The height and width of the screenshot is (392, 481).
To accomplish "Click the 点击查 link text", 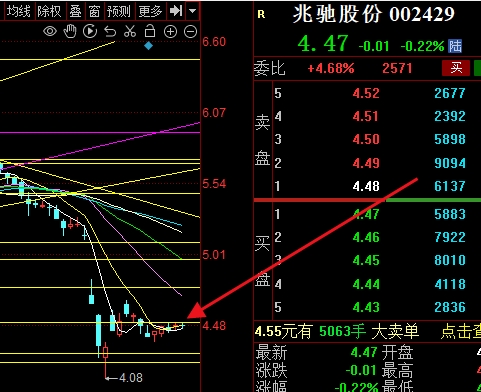I will pos(461,331).
